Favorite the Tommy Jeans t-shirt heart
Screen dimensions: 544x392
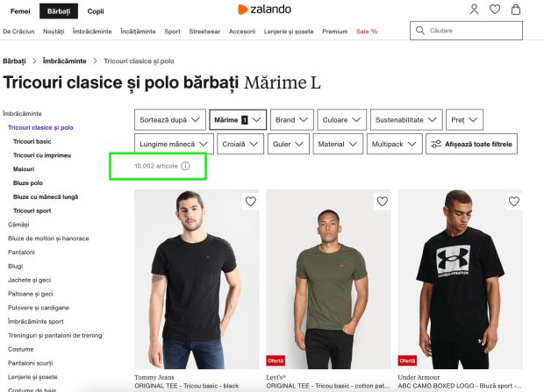point(250,201)
